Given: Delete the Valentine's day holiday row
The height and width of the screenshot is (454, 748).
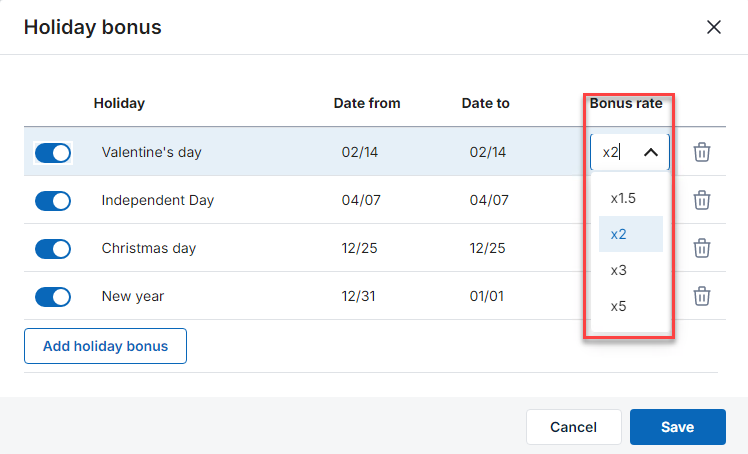Looking at the screenshot, I should click(x=702, y=152).
